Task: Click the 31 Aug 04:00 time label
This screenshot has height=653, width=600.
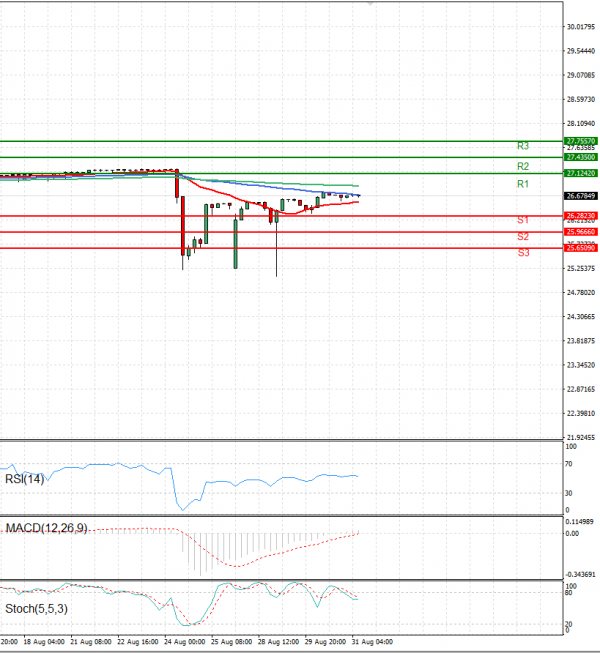Action: pos(372,642)
